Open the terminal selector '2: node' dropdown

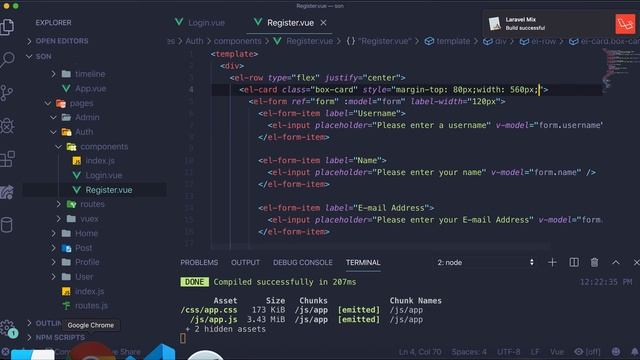(485, 262)
